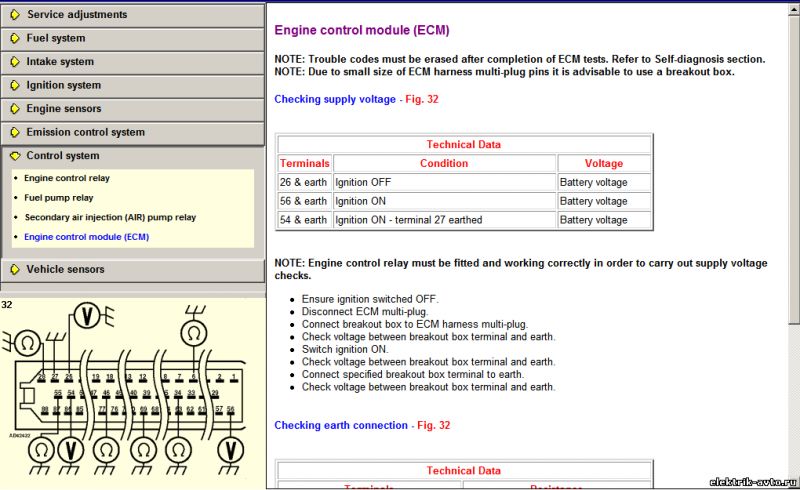The height and width of the screenshot is (490, 800).
Task: Click the 'Condition' column header
Action: tap(444, 163)
